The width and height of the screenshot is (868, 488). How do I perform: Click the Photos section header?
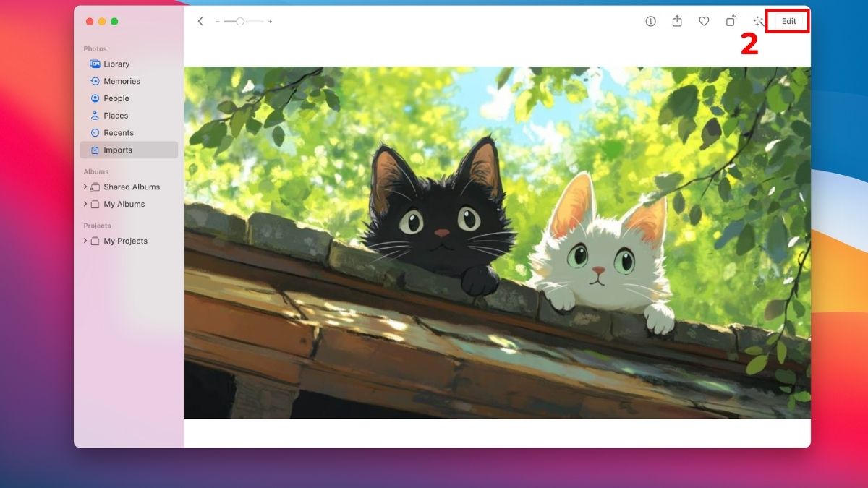[95, 48]
